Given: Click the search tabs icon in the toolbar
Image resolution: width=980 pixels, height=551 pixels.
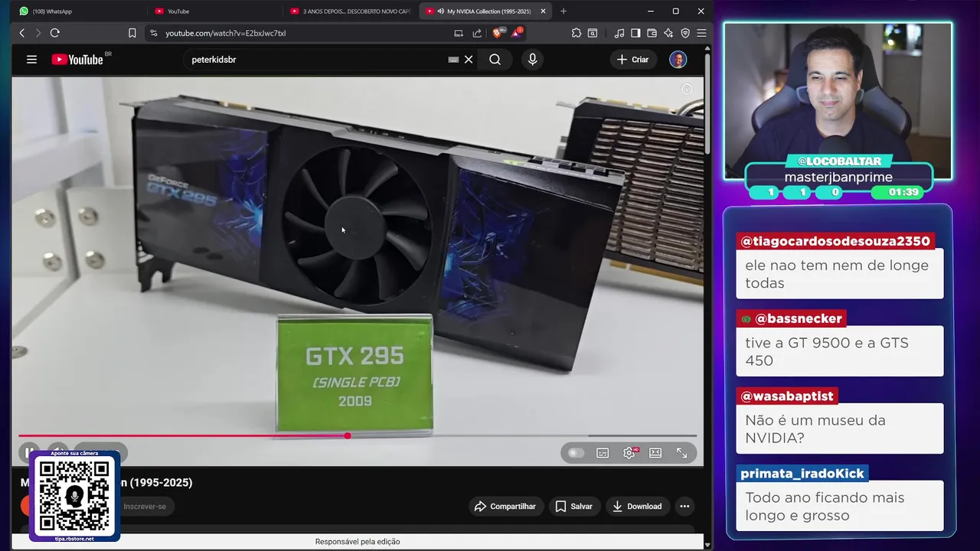Looking at the screenshot, I should [593, 33].
